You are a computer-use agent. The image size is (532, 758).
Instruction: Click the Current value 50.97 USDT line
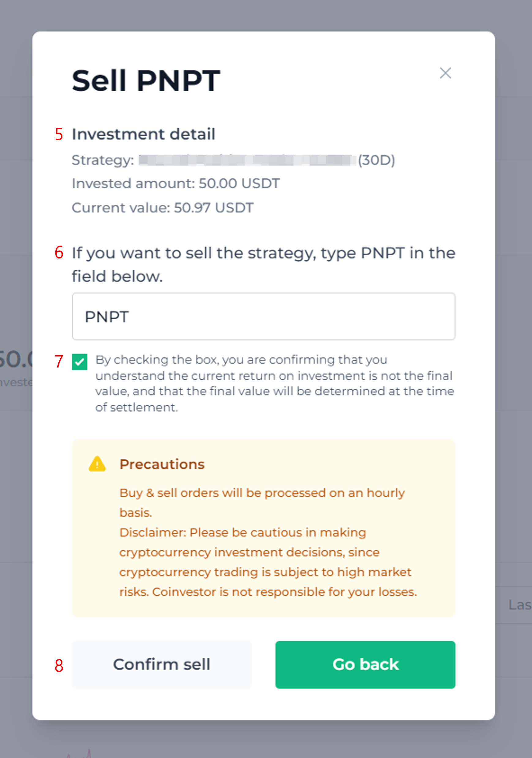point(163,208)
